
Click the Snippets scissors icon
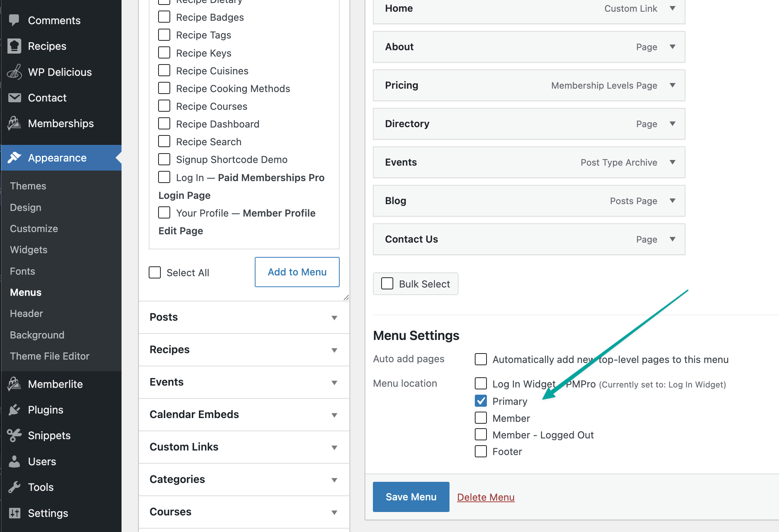[14, 435]
